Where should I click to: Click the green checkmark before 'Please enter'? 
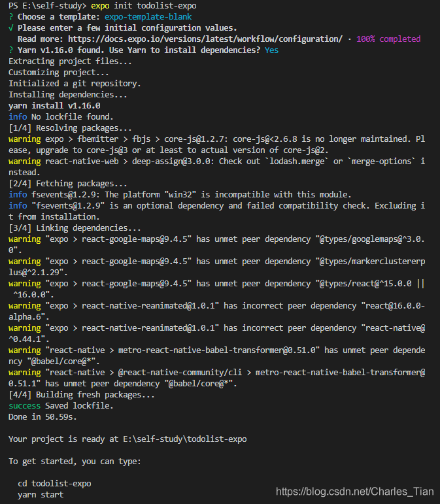[11, 28]
